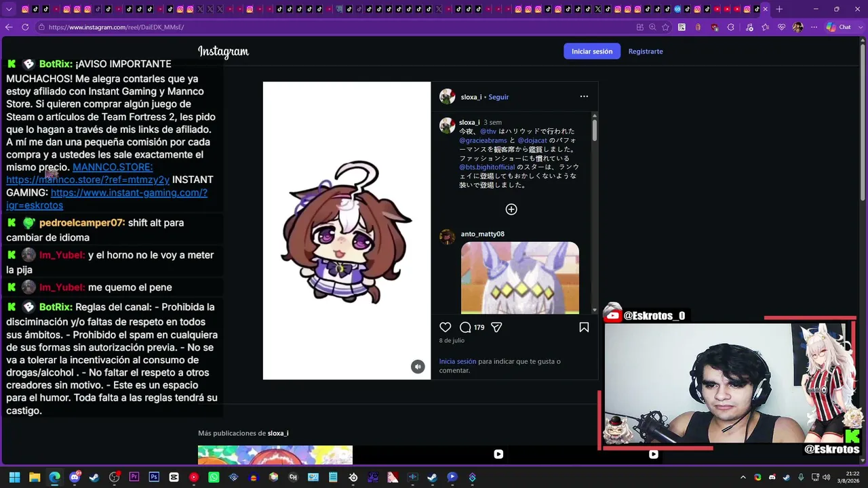The image size is (868, 488).
Task: Click the Iniciar sesión button
Action: click(x=592, y=52)
